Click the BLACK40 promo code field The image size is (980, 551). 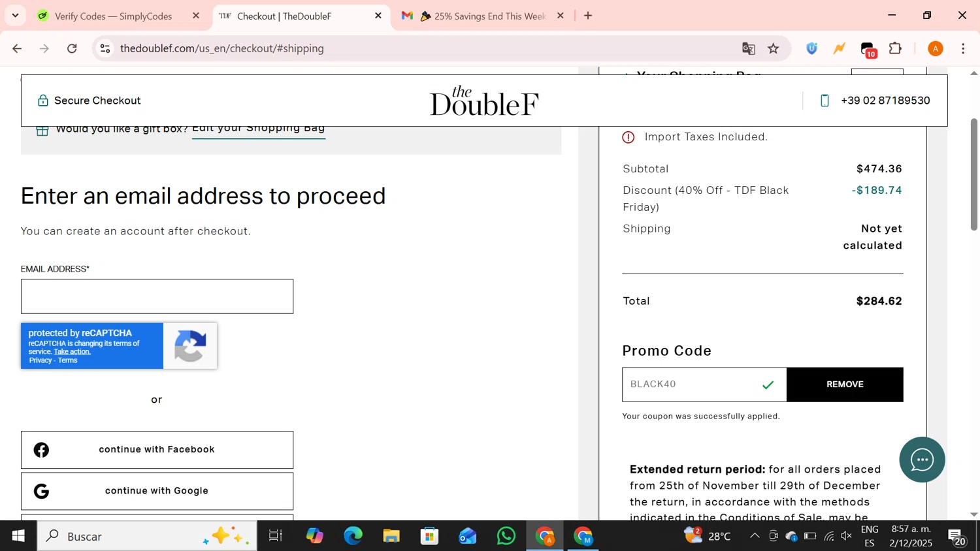tap(704, 385)
